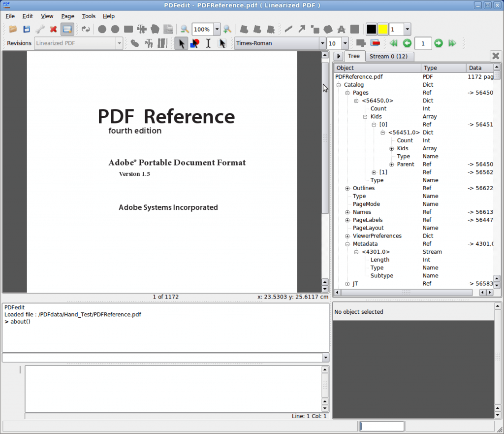Image resolution: width=504 pixels, height=434 pixels.
Task: Collapse the Catalog tree node
Action: pyautogui.click(x=338, y=85)
